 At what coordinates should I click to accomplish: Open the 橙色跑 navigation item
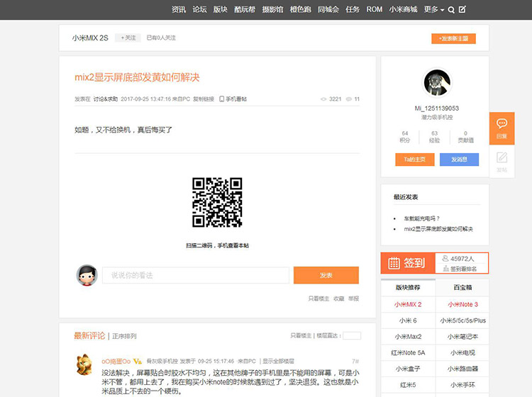(300, 9)
